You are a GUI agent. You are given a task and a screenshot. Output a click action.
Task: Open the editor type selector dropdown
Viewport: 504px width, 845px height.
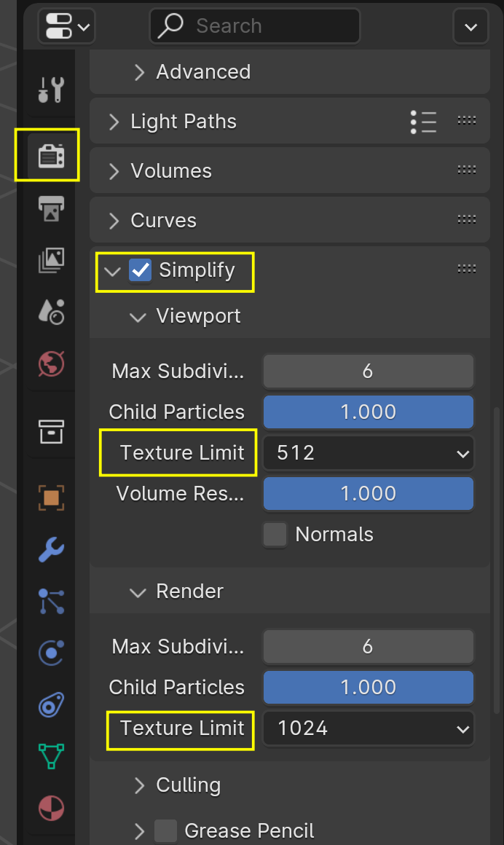66,26
